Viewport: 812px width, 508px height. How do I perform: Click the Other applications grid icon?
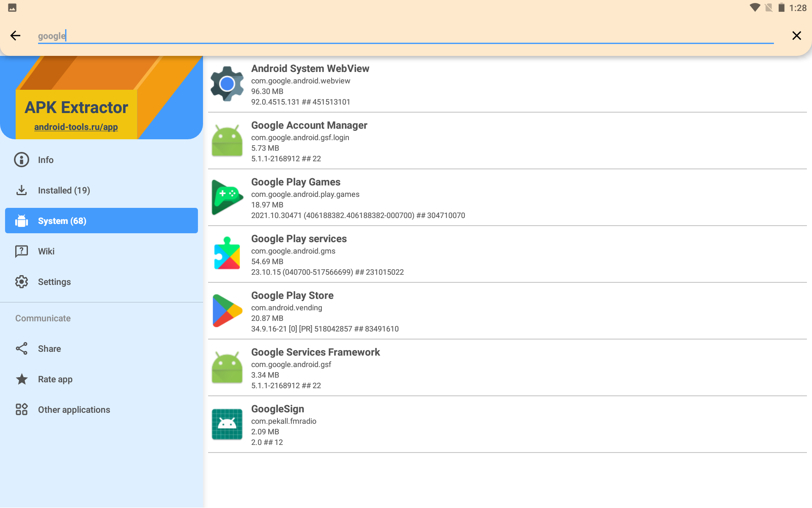point(22,409)
